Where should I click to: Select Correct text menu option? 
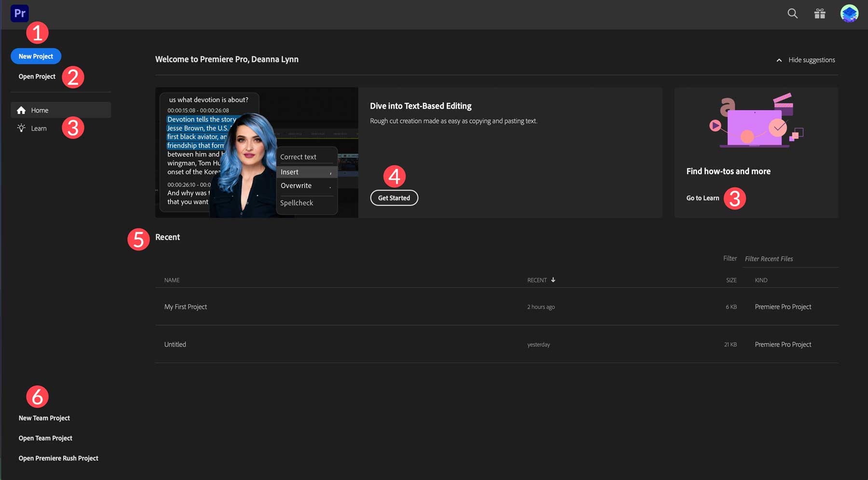tap(298, 156)
